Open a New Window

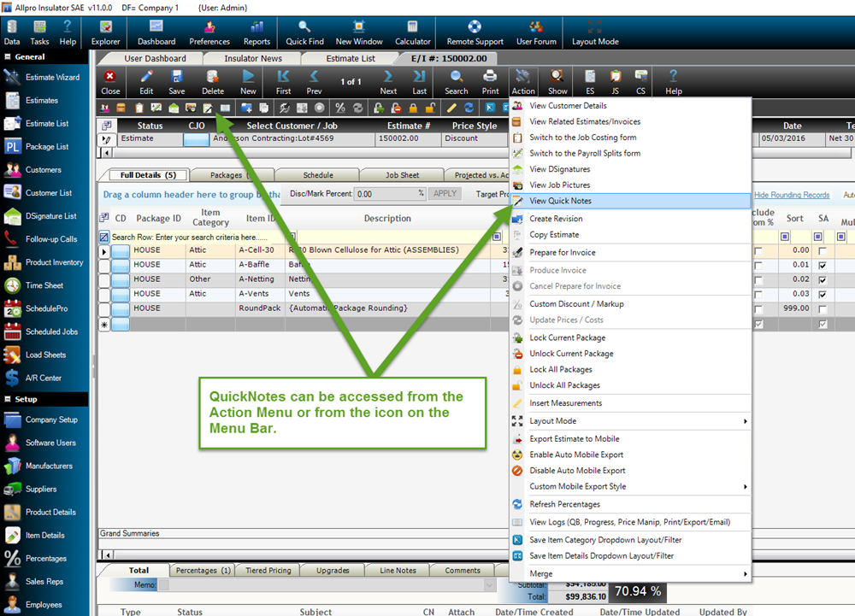[359, 32]
